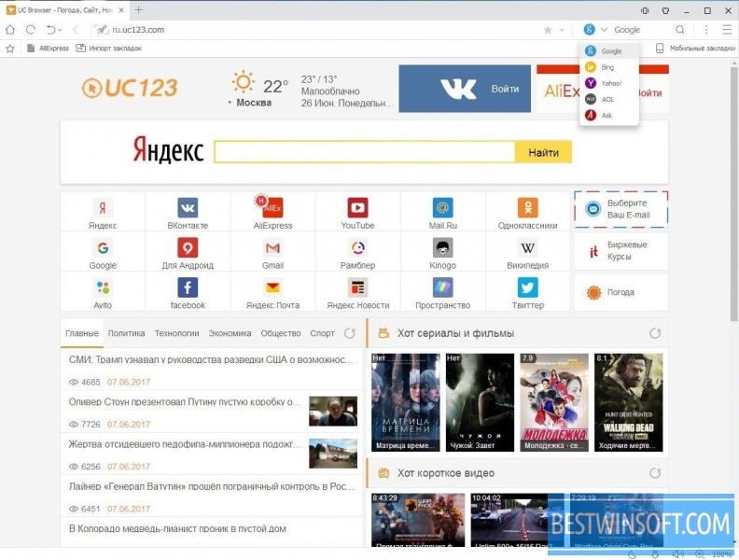The image size is (739, 560).
Task: Open the hamburger main menu
Action: click(727, 30)
